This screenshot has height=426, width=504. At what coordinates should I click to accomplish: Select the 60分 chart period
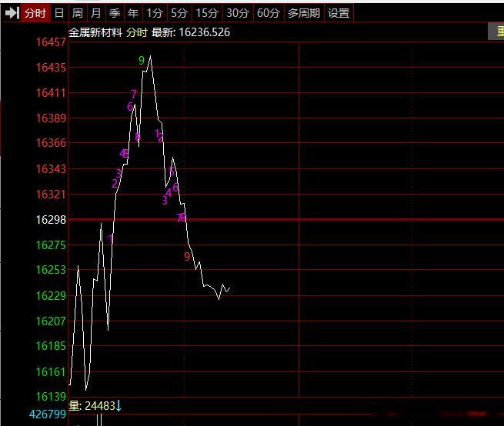click(x=269, y=13)
